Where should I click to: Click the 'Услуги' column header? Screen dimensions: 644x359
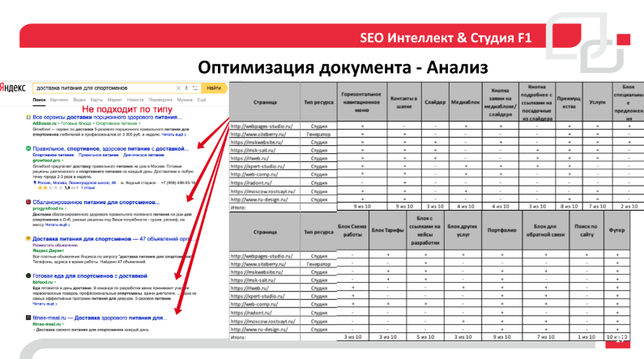597,102
